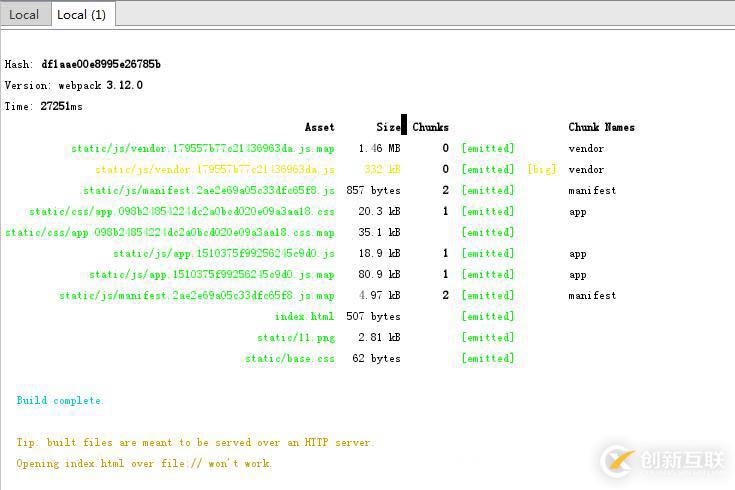Screen dimensions: 735x490
Task: Click chunk name vendor on the 1.46 MB row
Action: coord(586,149)
